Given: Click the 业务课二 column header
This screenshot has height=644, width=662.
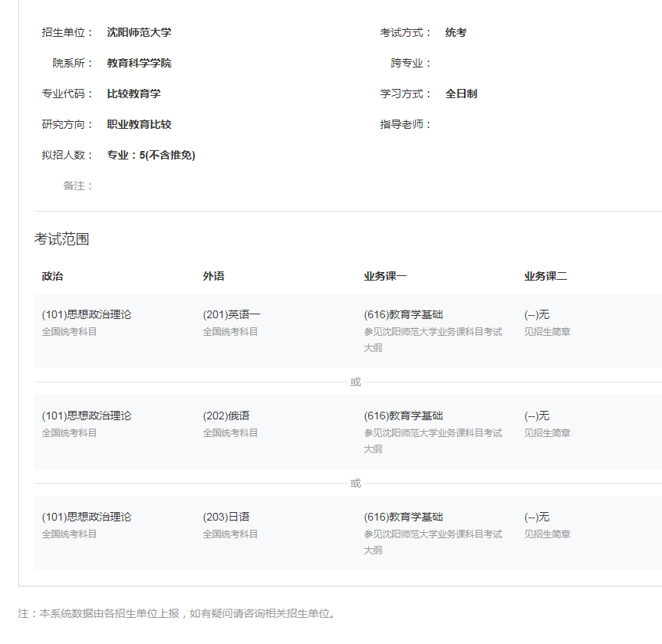Looking at the screenshot, I should point(545,276).
